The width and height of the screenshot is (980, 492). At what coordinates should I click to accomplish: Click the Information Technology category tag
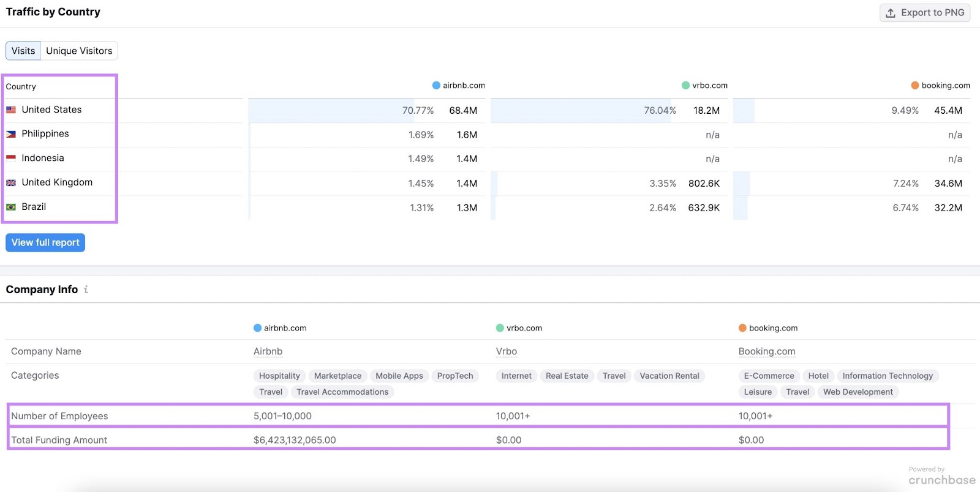(888, 376)
